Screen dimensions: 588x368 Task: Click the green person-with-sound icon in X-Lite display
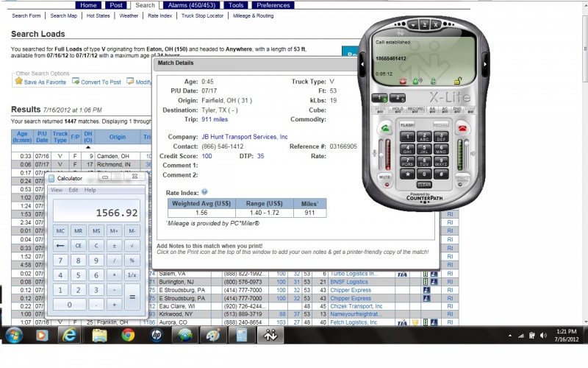417,81
